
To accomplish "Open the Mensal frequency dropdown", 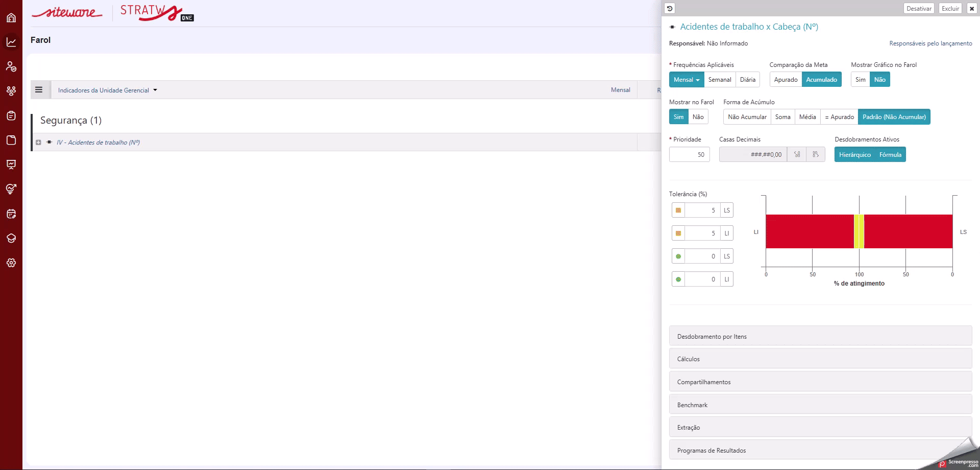I will coord(687,80).
